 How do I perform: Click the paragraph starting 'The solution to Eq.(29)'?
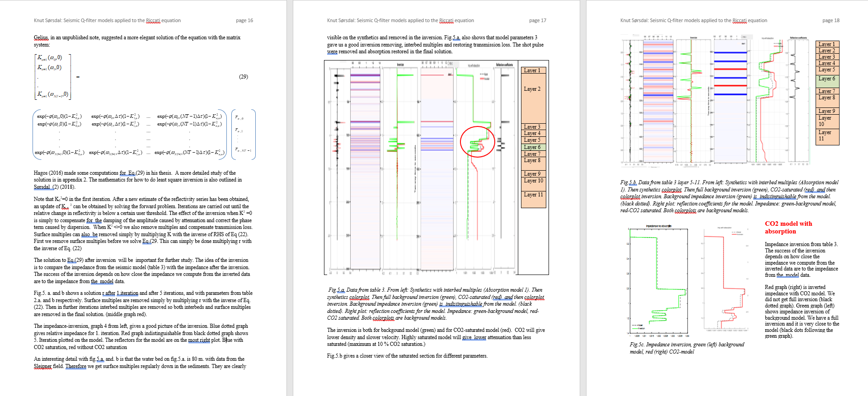(142, 270)
